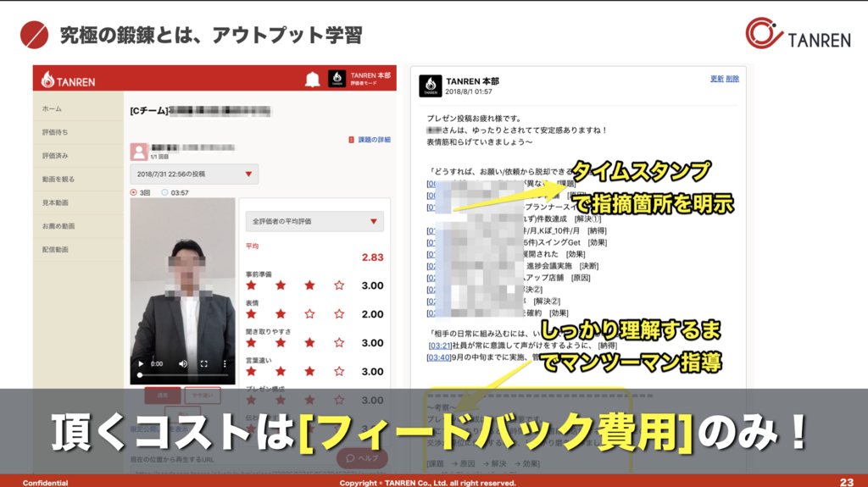Click the first filled star under 聞き取りやすさ

tap(251, 342)
